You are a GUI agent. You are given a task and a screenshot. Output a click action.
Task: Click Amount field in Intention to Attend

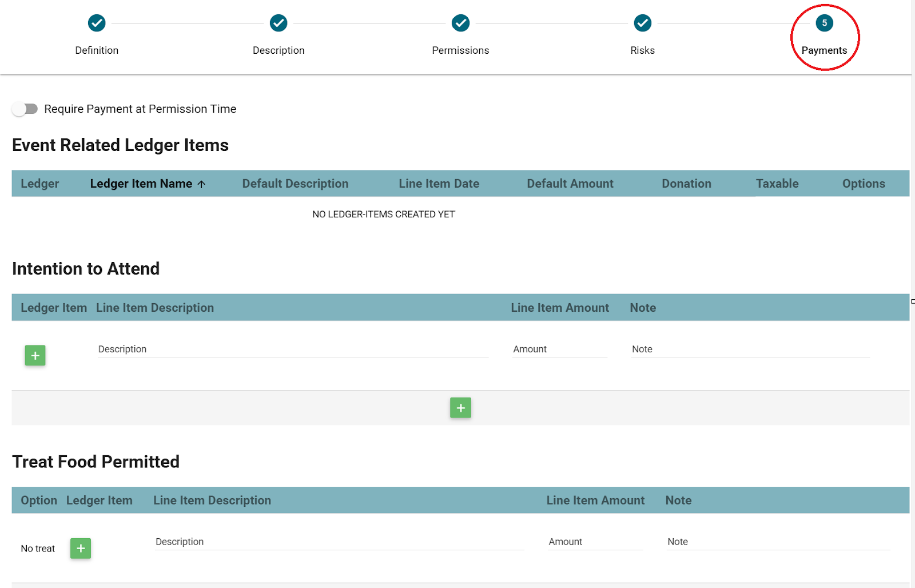tap(559, 349)
